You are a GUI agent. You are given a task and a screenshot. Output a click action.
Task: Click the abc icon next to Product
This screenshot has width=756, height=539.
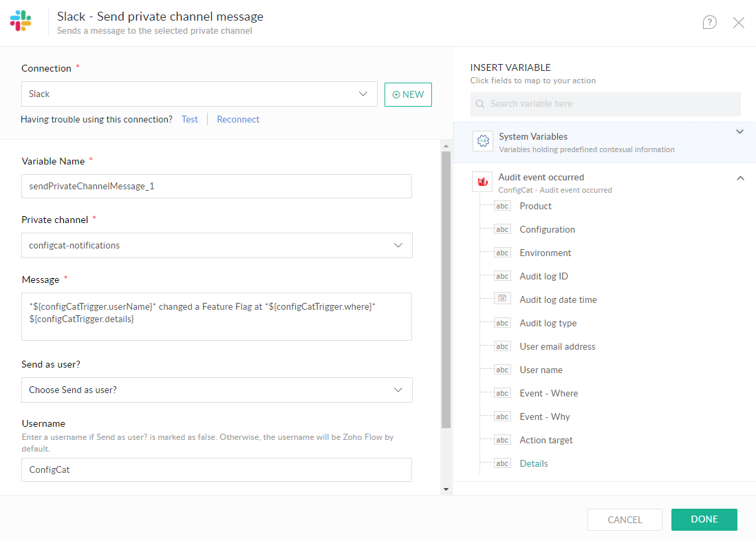pyautogui.click(x=502, y=205)
